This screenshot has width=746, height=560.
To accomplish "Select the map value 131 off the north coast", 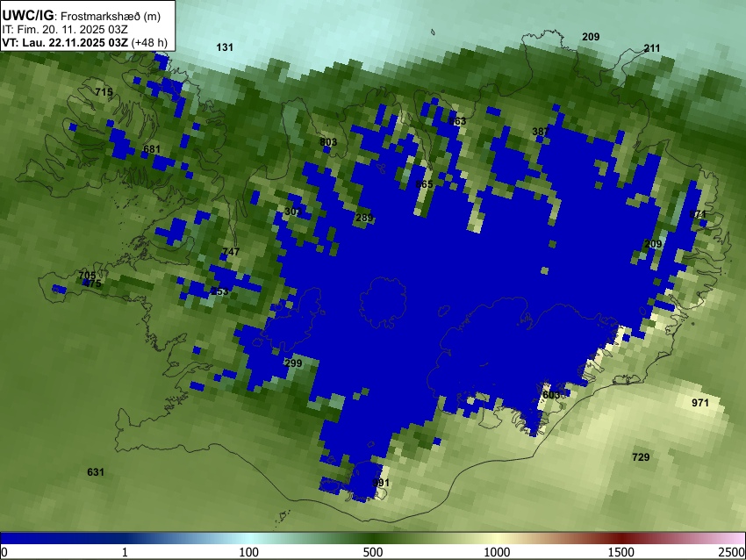I will click(225, 47).
